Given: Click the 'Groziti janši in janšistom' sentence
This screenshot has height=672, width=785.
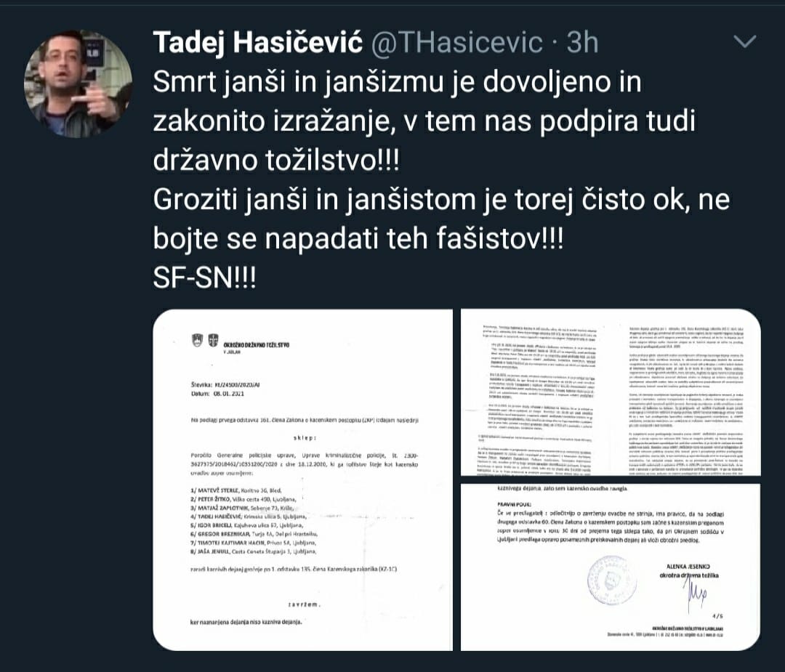Looking at the screenshot, I should (442, 200).
